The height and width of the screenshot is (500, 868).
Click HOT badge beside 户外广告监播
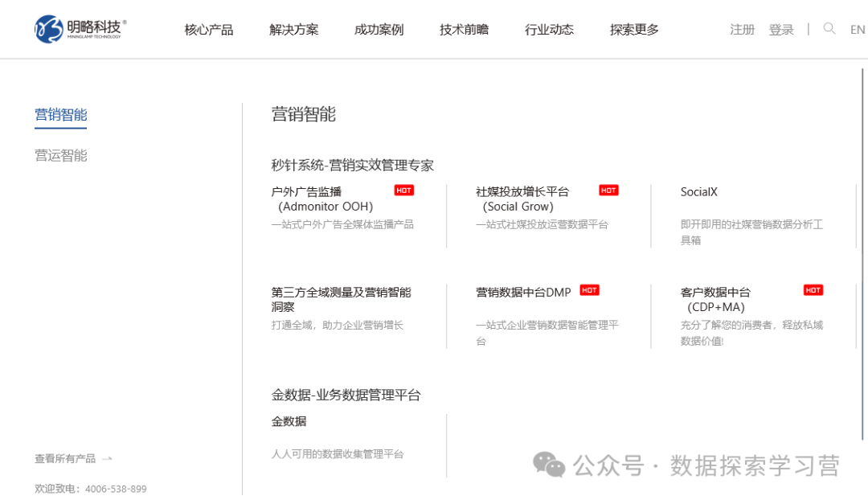tap(404, 191)
